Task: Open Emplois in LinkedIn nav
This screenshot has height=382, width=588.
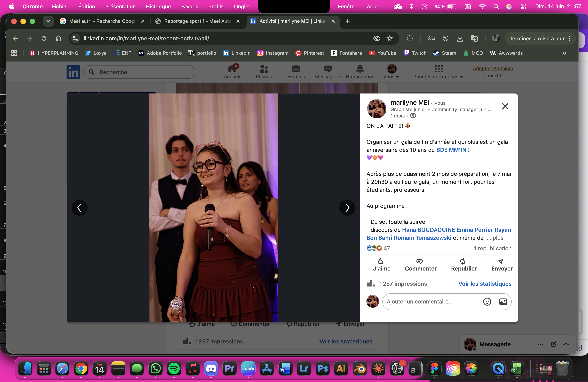Action: 296,72
